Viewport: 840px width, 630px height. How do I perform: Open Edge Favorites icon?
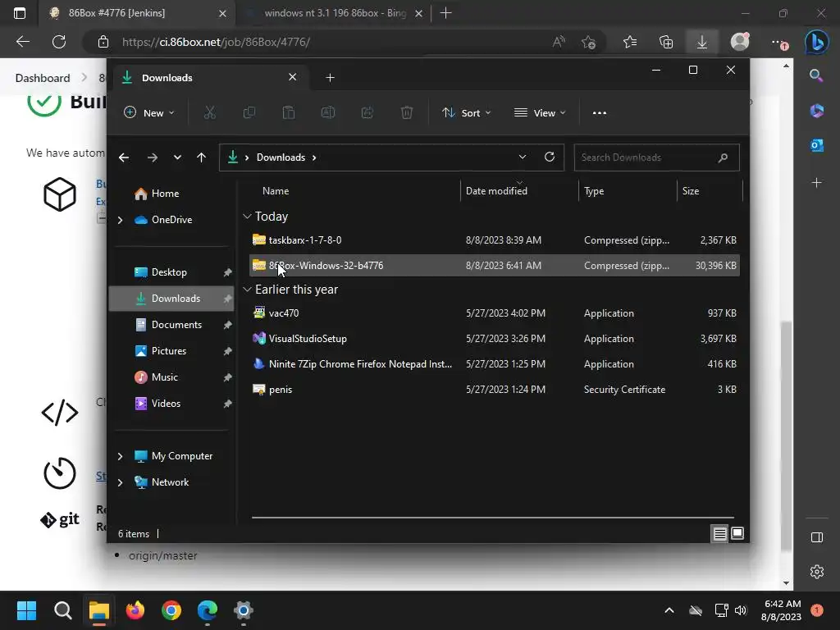[630, 42]
